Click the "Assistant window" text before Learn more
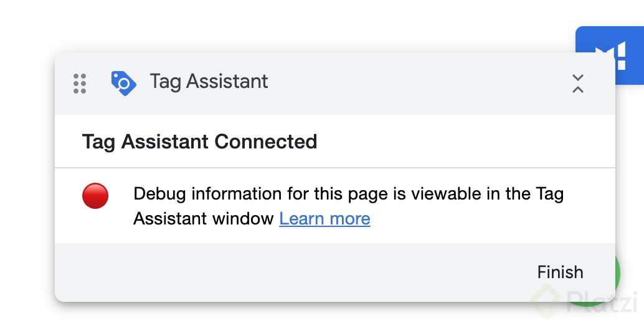The image size is (644, 323). [x=204, y=218]
